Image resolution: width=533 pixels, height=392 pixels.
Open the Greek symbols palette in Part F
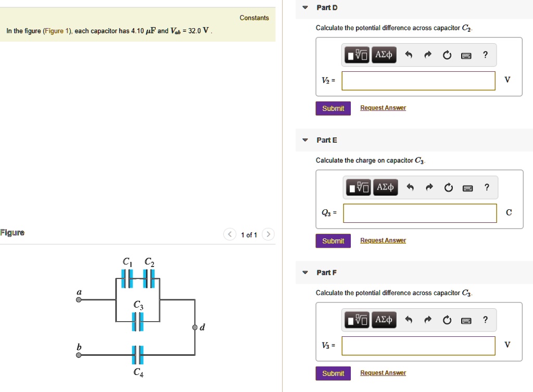point(384,320)
